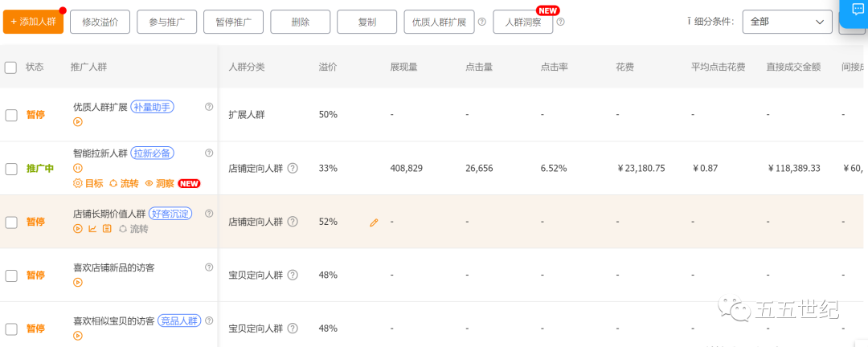
Task: Check the 喜欢店铺新品的访客 row checkbox
Action: (11, 275)
